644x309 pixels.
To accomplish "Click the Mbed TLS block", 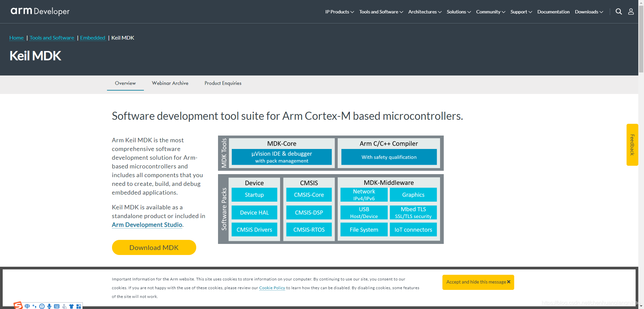I will click(x=413, y=212).
